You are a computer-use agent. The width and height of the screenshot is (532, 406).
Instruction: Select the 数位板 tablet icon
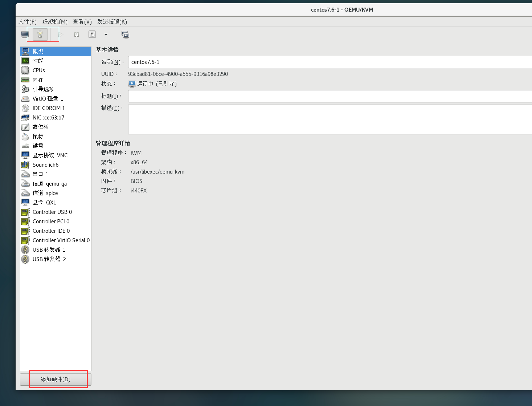pos(25,127)
